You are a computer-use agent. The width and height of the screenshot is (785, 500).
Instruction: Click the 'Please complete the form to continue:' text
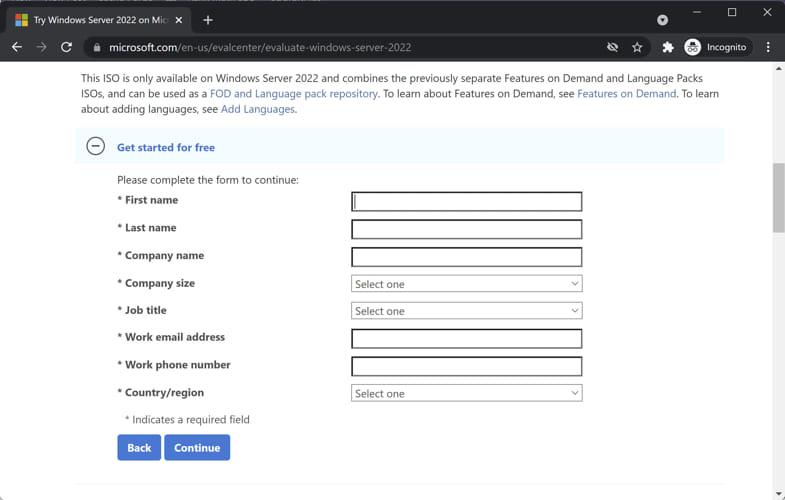click(208, 180)
